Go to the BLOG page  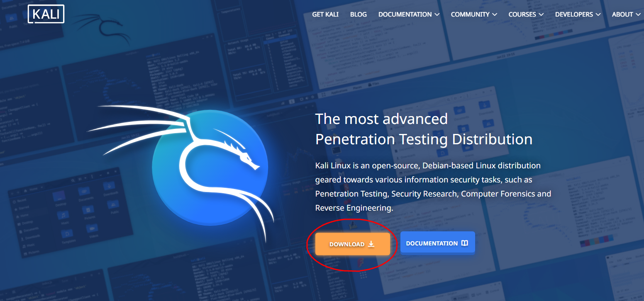pos(359,15)
